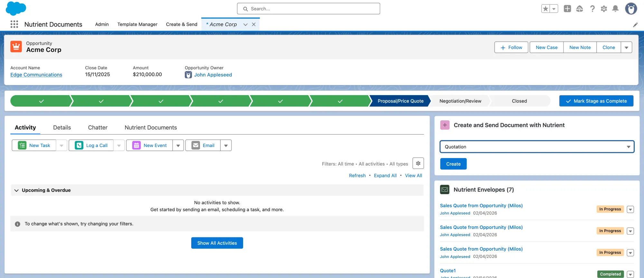Open Email dropdown arrow

pyautogui.click(x=226, y=145)
